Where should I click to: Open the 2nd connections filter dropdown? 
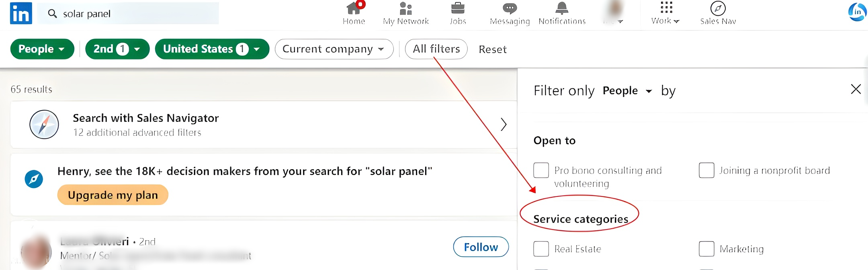[117, 49]
